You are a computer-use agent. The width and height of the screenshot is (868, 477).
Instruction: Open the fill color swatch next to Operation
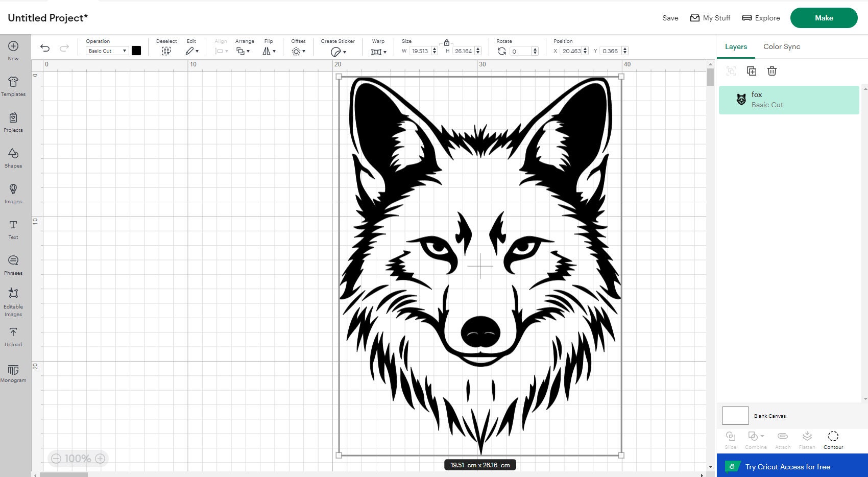coord(136,51)
